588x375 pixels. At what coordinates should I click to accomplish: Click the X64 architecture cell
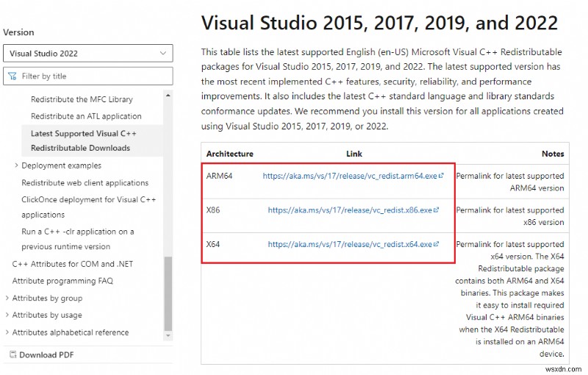213,244
